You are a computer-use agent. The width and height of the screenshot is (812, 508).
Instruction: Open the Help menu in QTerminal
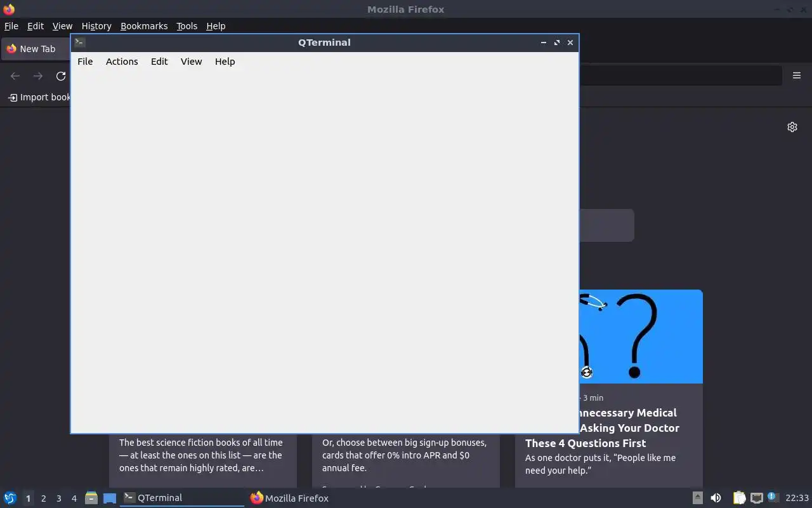(x=225, y=62)
